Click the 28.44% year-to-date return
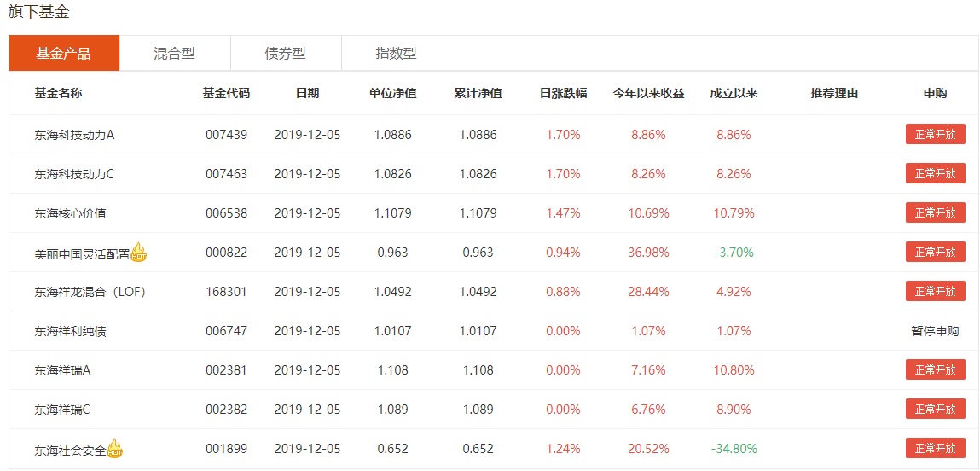This screenshot has width=980, height=471. (x=649, y=292)
